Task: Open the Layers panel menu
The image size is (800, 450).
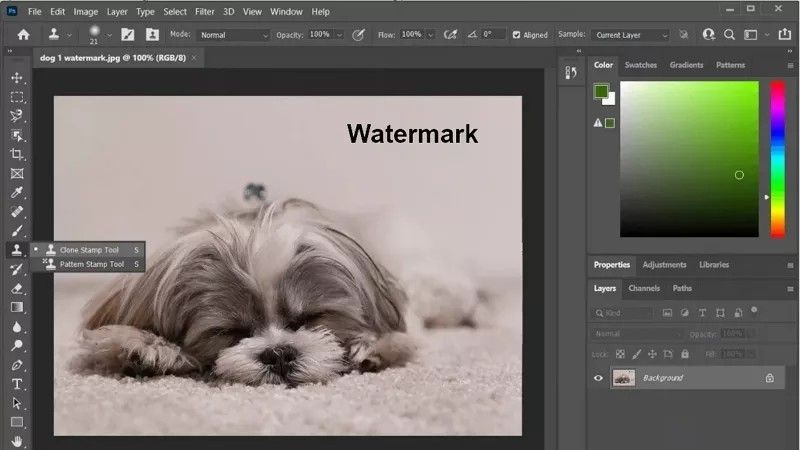Action: (790, 289)
